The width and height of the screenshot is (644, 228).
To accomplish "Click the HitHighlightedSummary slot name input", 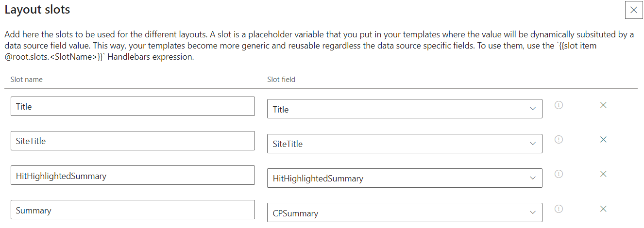I will [133, 175].
